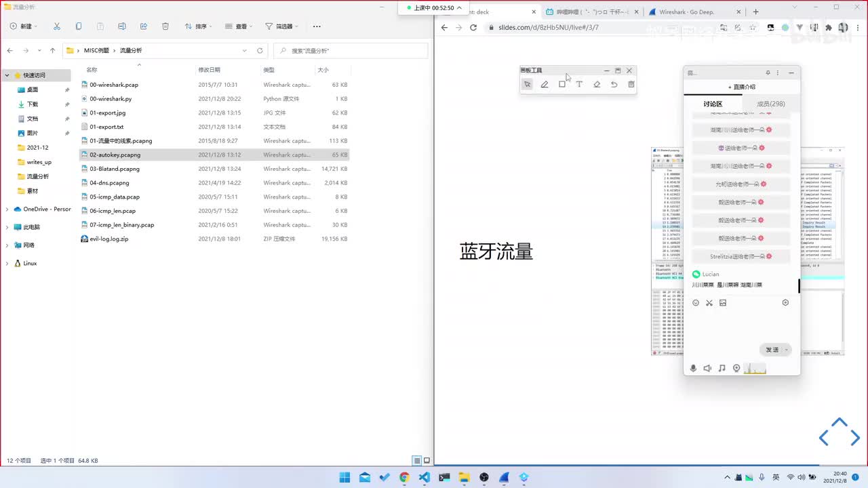The width and height of the screenshot is (868, 488).
Task: Open the 查看 view dropdown
Action: click(x=239, y=26)
